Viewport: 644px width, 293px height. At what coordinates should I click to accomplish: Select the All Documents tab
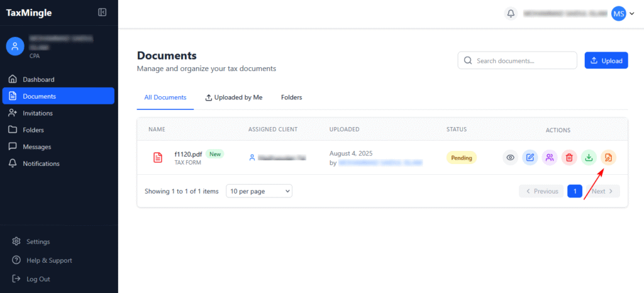click(165, 97)
